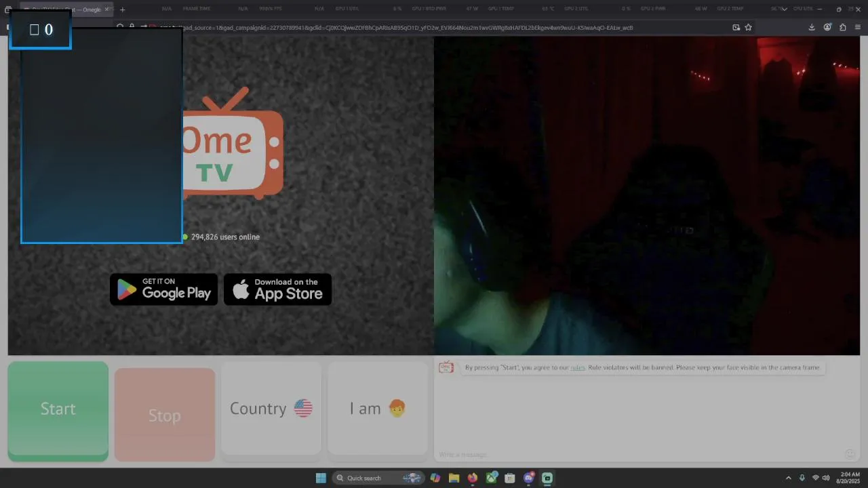
Task: Open the emoji picker in chat
Action: coord(850,453)
